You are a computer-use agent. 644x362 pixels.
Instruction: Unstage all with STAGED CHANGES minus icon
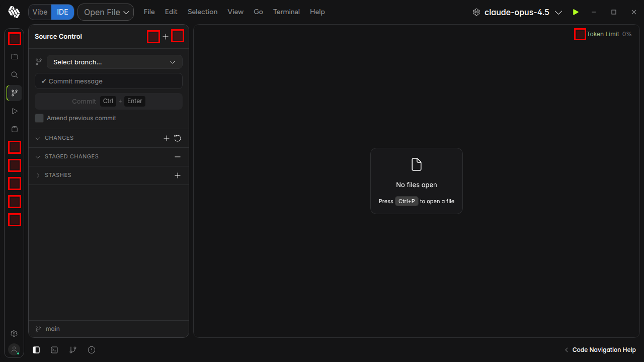click(x=178, y=157)
